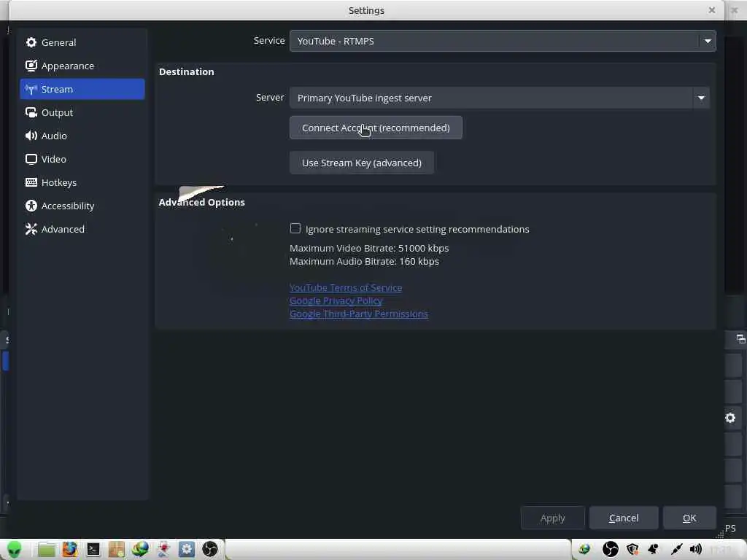747x560 pixels.
Task: Click Connect Account (recommended) button
Action: click(x=376, y=128)
